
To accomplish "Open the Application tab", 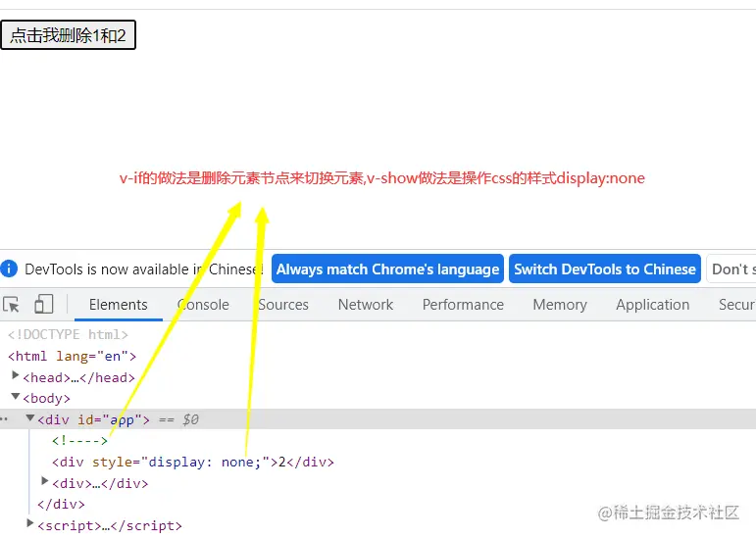I will click(652, 305).
